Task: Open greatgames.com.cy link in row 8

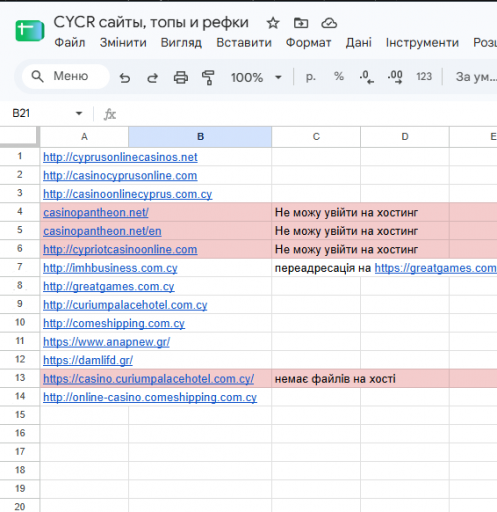Action: coord(108,286)
